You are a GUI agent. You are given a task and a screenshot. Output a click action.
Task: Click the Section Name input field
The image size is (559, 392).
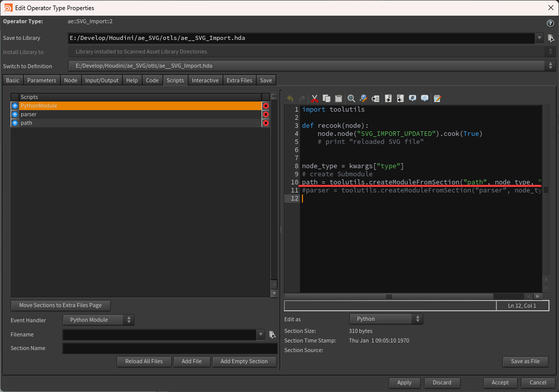[x=170, y=349]
